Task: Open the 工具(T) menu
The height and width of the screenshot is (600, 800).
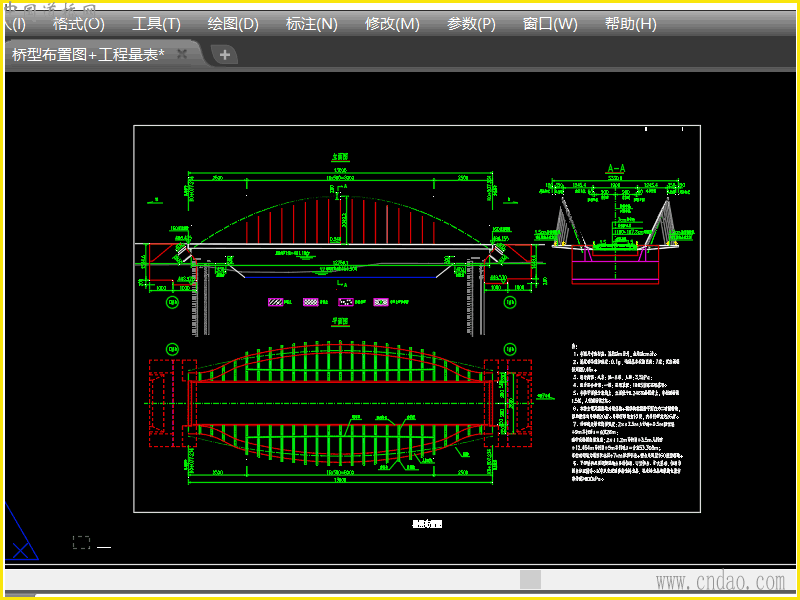Action: coord(156,24)
